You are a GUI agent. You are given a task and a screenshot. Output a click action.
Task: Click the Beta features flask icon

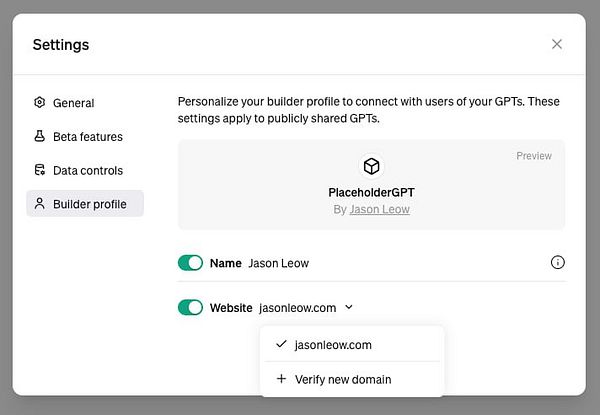[x=40, y=136]
